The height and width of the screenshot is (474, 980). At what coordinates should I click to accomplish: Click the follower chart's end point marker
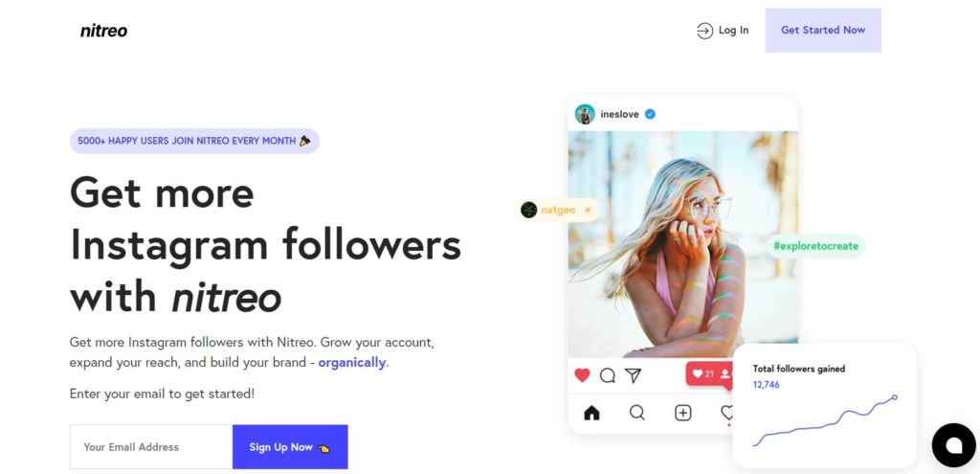click(x=895, y=396)
